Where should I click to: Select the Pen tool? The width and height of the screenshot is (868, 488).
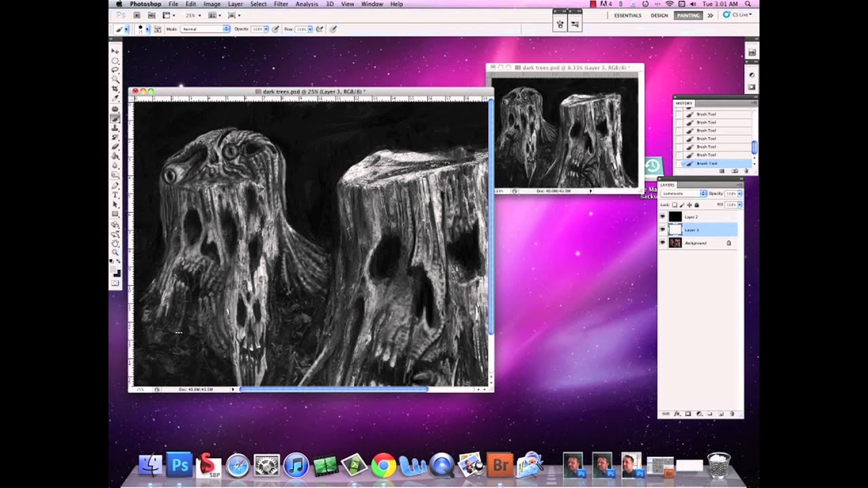(115, 185)
